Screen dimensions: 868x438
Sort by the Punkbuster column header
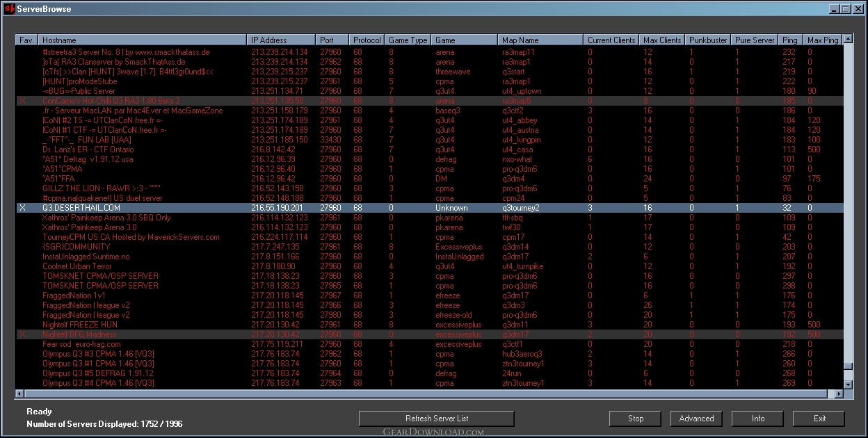(x=708, y=40)
